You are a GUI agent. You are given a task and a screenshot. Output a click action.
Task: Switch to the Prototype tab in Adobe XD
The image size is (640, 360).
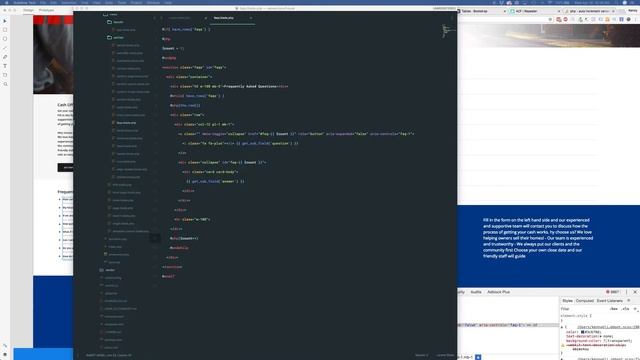(x=46, y=10)
